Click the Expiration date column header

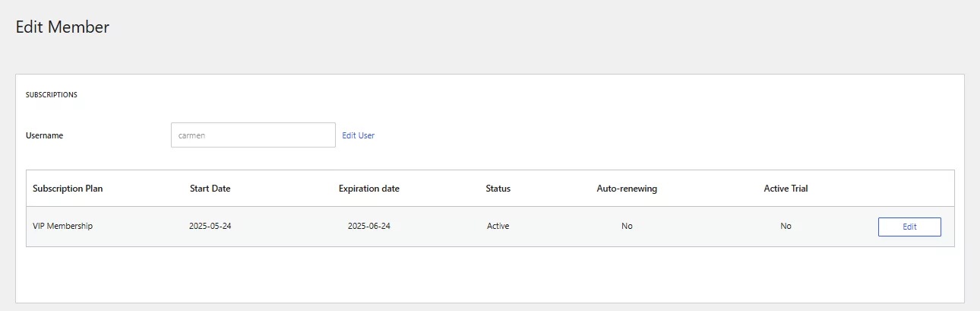368,189
